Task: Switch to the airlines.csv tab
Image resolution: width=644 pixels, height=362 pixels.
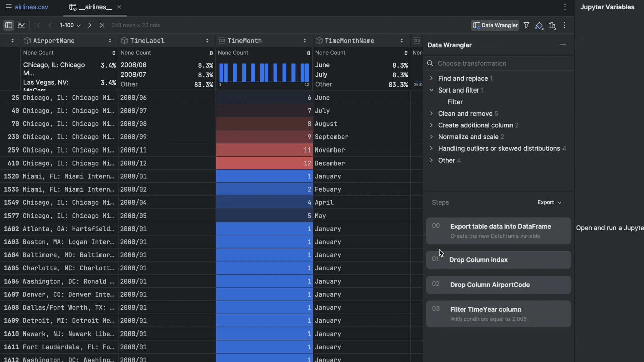Action: tap(31, 7)
